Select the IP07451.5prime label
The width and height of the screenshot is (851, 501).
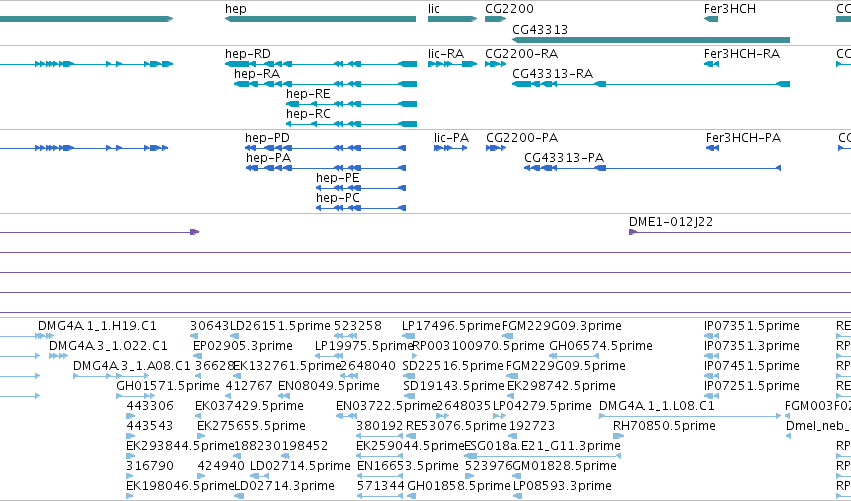pyautogui.click(x=752, y=366)
